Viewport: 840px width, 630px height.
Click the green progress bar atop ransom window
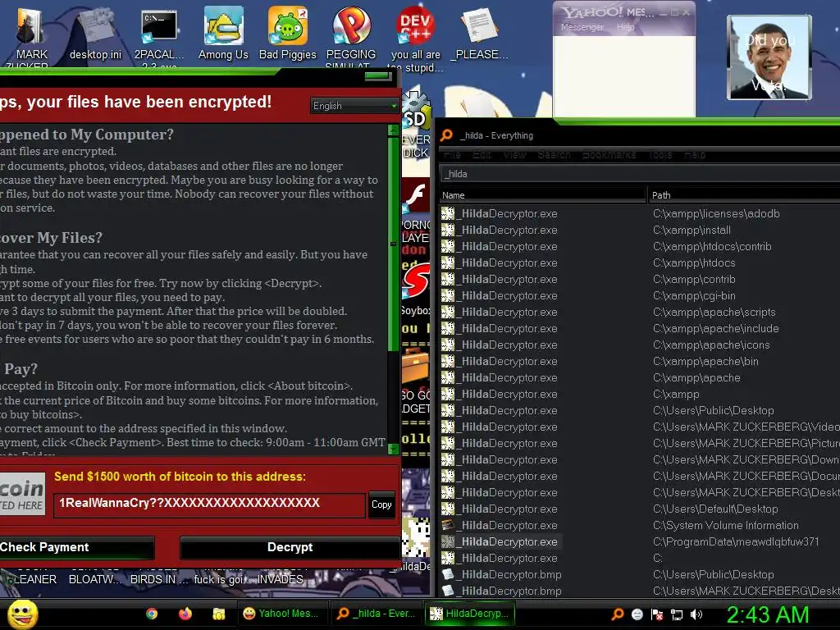click(378, 76)
